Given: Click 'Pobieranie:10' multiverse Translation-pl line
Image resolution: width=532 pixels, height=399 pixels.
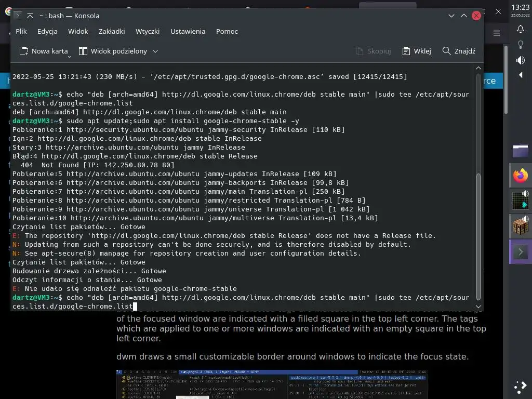Looking at the screenshot, I should click(x=195, y=218).
